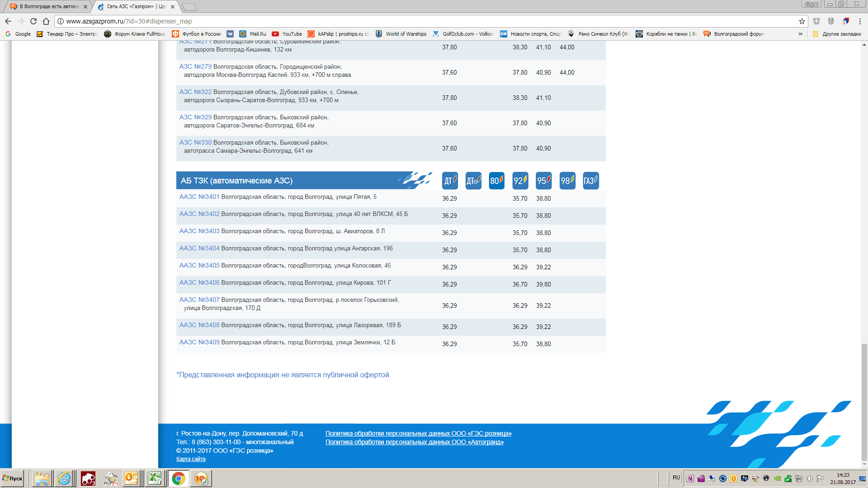Go to browser home page icon
Viewport: 868px width, 488px height.
[46, 21]
